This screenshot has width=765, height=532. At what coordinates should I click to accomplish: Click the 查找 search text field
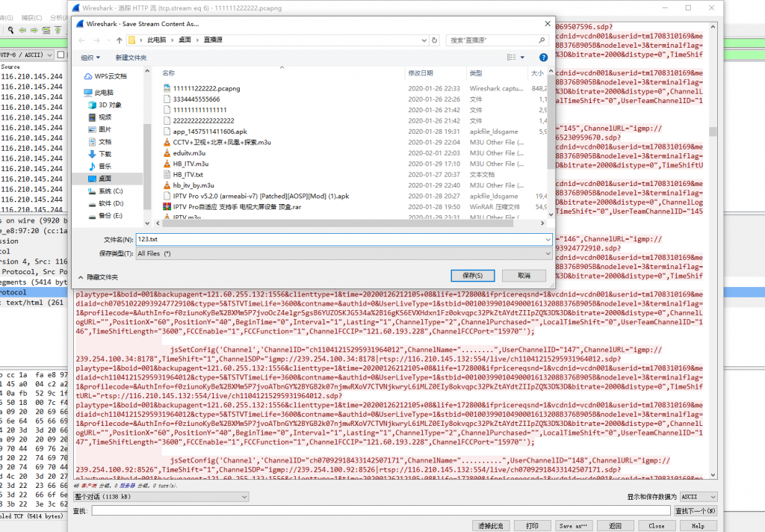coord(381,510)
